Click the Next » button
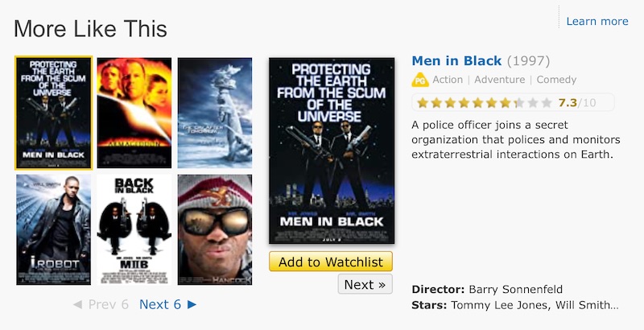 365,284
